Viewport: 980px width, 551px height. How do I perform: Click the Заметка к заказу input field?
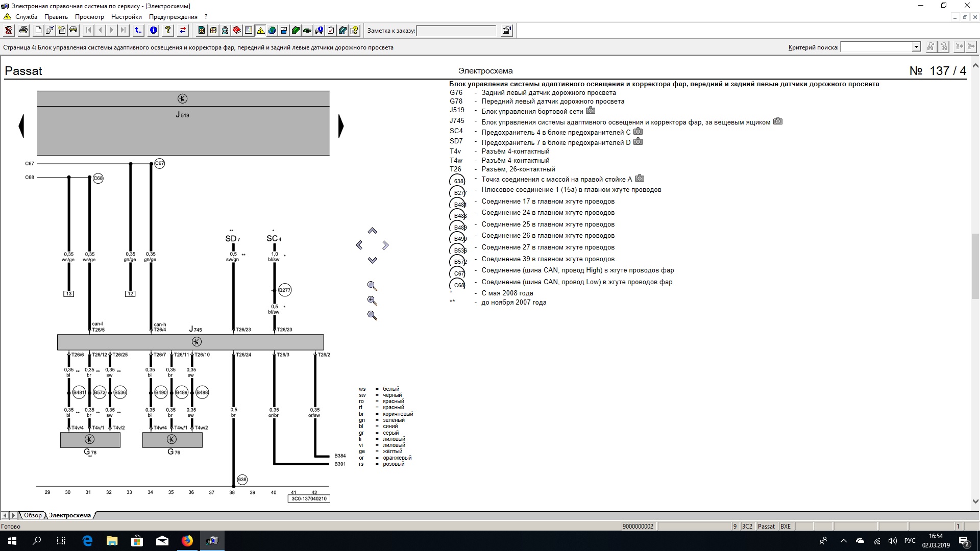(456, 31)
